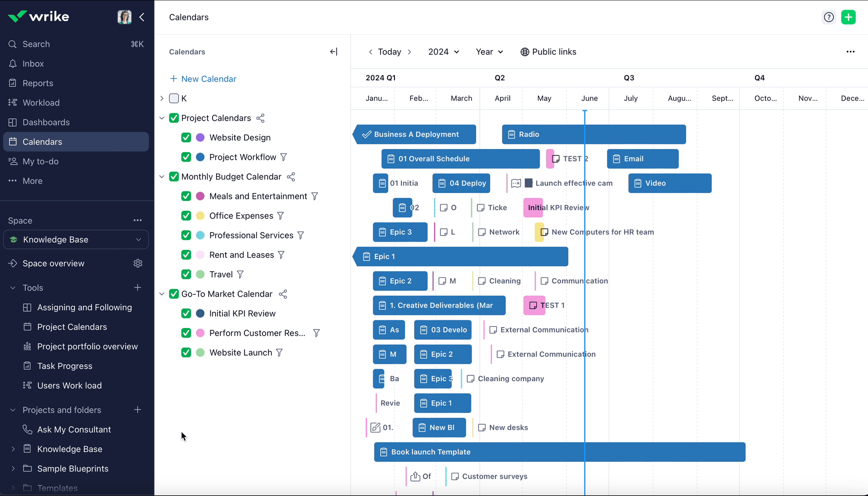Screen dimensions: 868x496
Task: Select the Epic 1 bar on the timeline
Action: pyautogui.click(x=461, y=256)
